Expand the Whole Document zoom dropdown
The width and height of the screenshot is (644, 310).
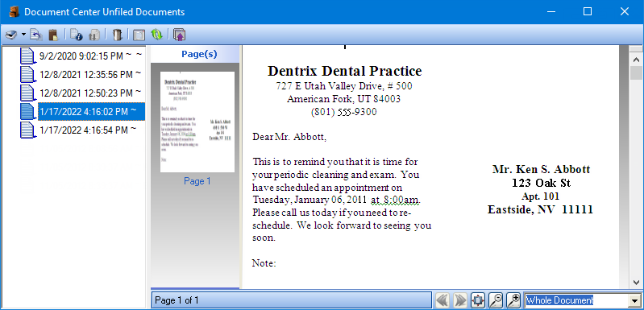pyautogui.click(x=635, y=300)
